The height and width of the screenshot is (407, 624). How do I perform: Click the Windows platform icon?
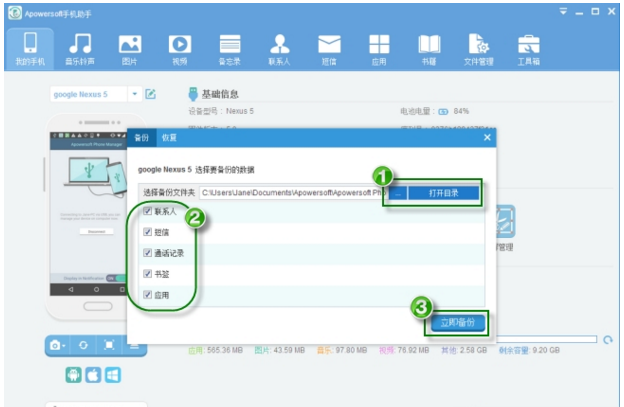click(113, 375)
